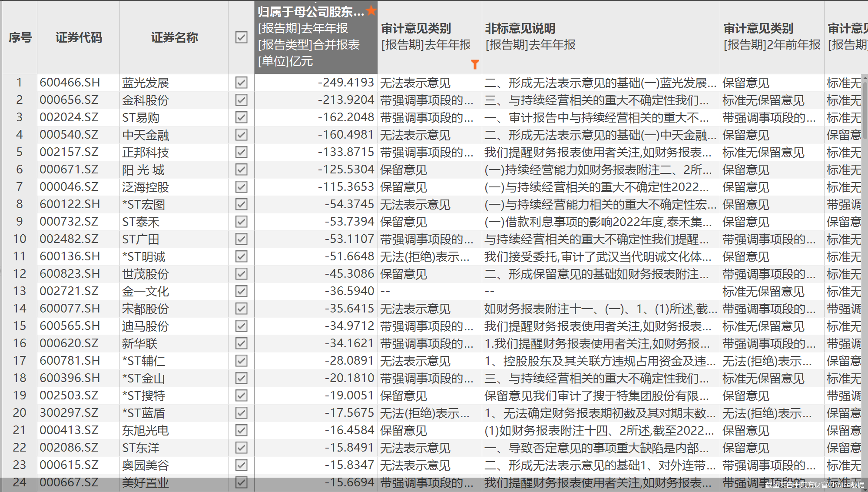868x492 pixels.
Task: Select stock code 600466.SH
Action: [x=70, y=83]
